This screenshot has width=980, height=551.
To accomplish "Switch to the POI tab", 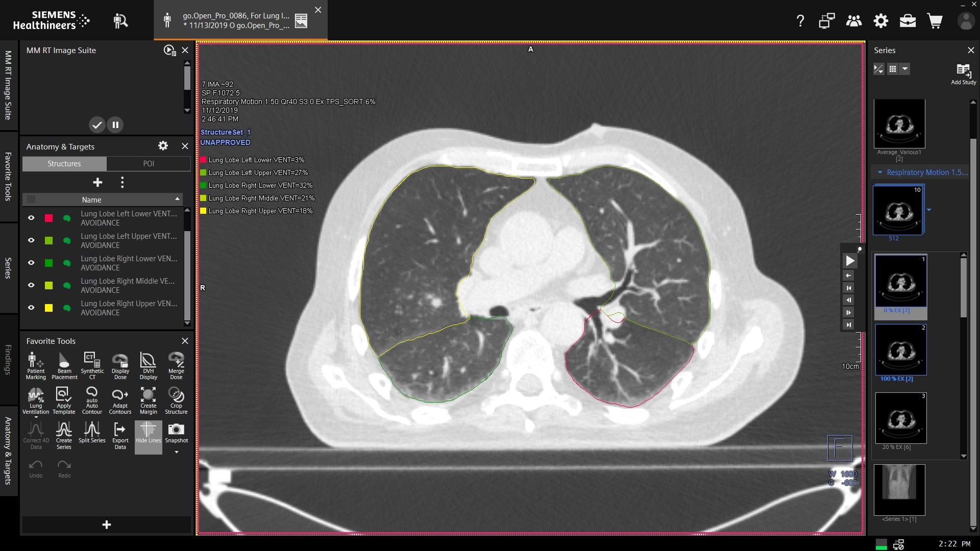I will click(x=148, y=163).
